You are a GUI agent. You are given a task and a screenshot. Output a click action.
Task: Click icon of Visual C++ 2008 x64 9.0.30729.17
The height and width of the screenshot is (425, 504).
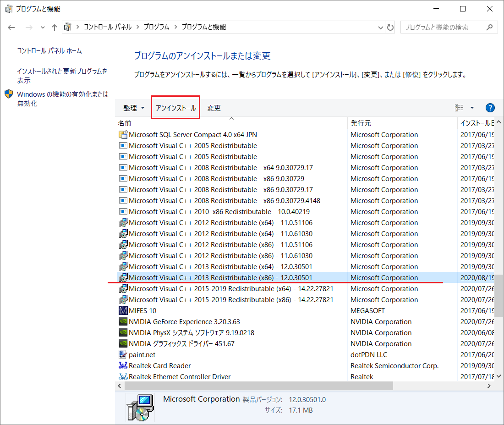pyautogui.click(x=123, y=168)
